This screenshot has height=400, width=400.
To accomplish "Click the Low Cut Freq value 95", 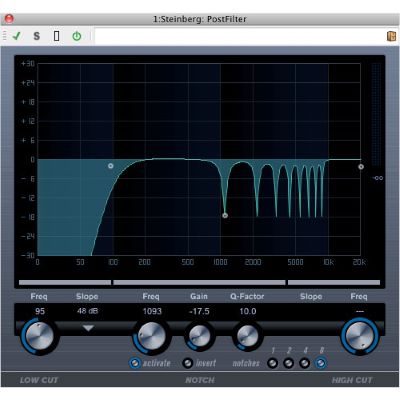I will 40,311.
